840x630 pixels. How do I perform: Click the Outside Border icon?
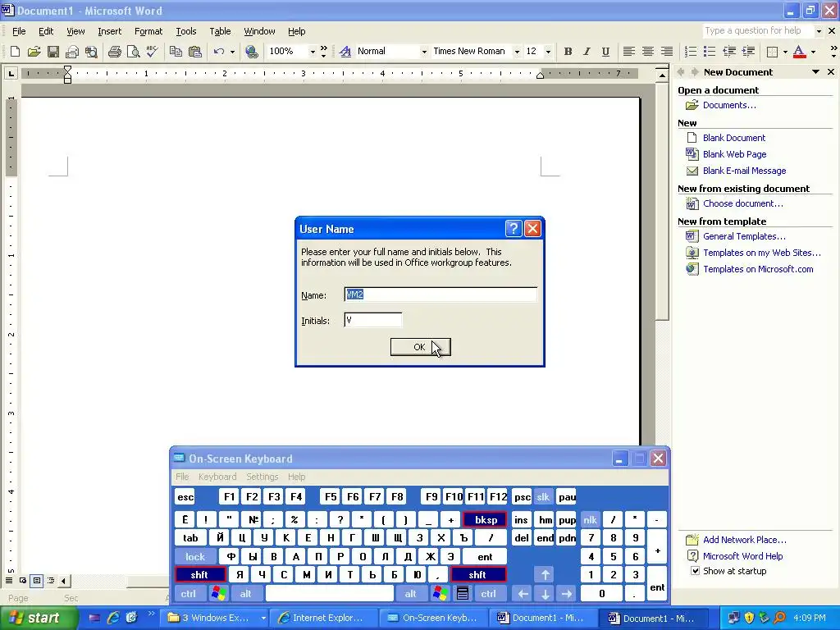[772, 52]
